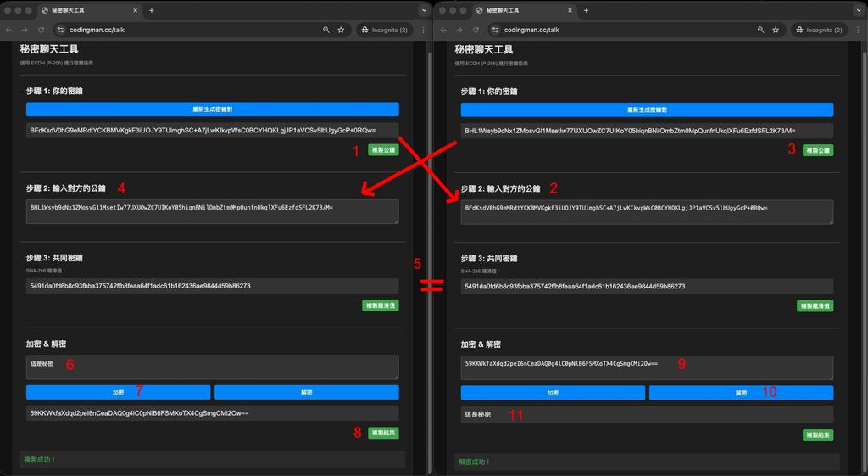Open a new tab in the left browser window

point(152,10)
